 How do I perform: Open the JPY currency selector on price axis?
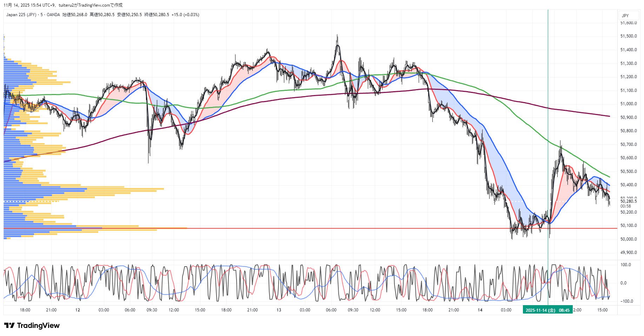(x=625, y=15)
